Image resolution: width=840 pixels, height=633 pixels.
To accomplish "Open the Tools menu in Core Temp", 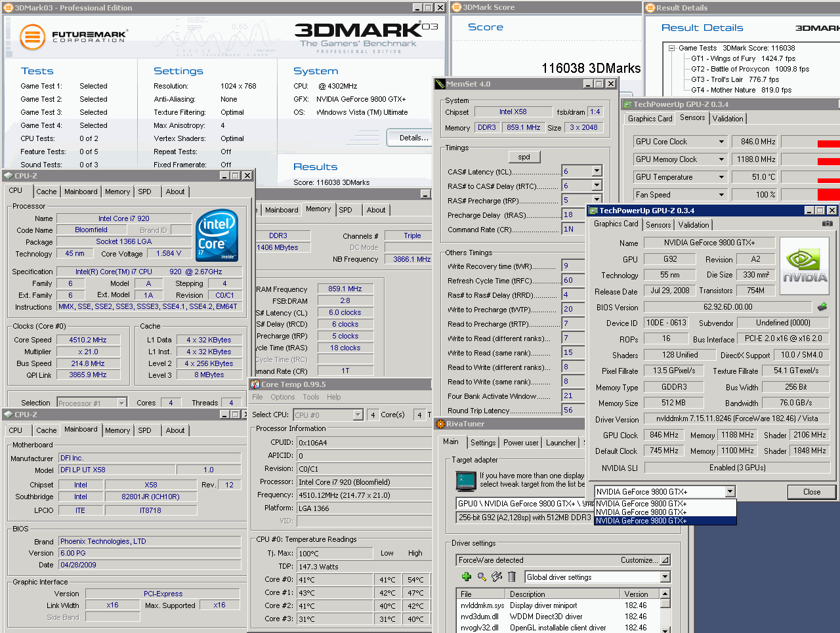I will [311, 397].
